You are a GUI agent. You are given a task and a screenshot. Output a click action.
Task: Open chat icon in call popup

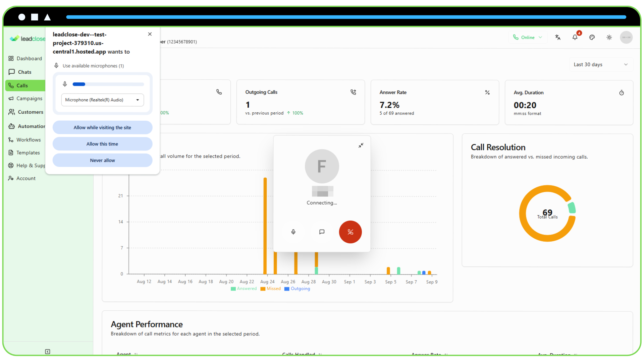pos(322,232)
